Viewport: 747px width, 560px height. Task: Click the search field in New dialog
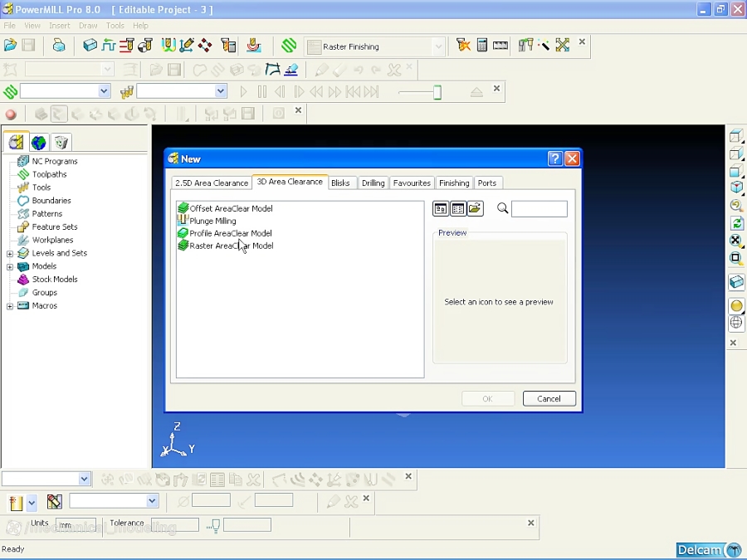pyautogui.click(x=539, y=208)
